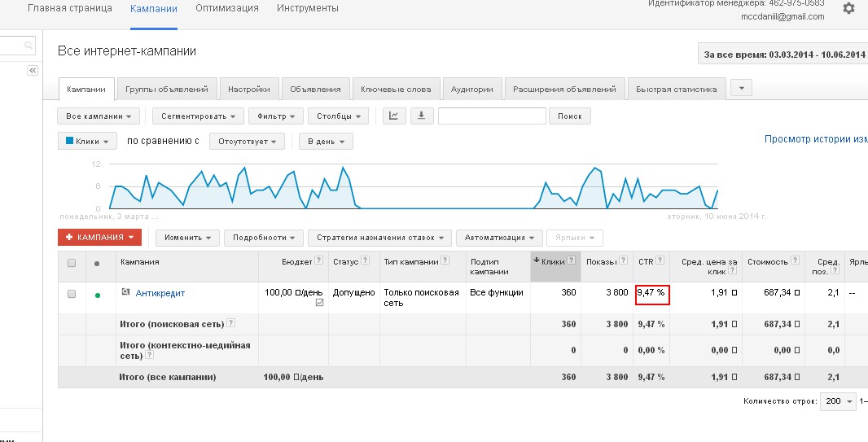Click the download report icon
Viewport: 868px width, 442px height.
[x=422, y=116]
